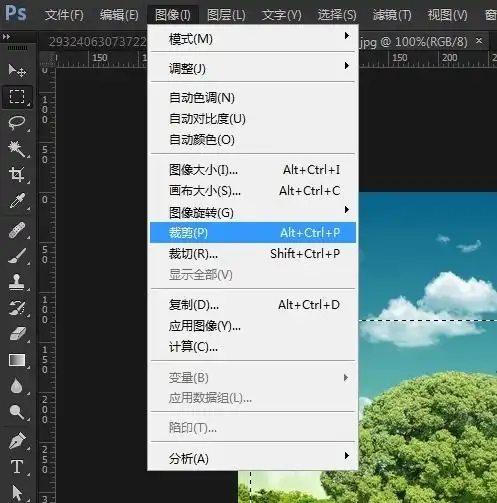
Task: Select the Brush tool
Action: 17,256
